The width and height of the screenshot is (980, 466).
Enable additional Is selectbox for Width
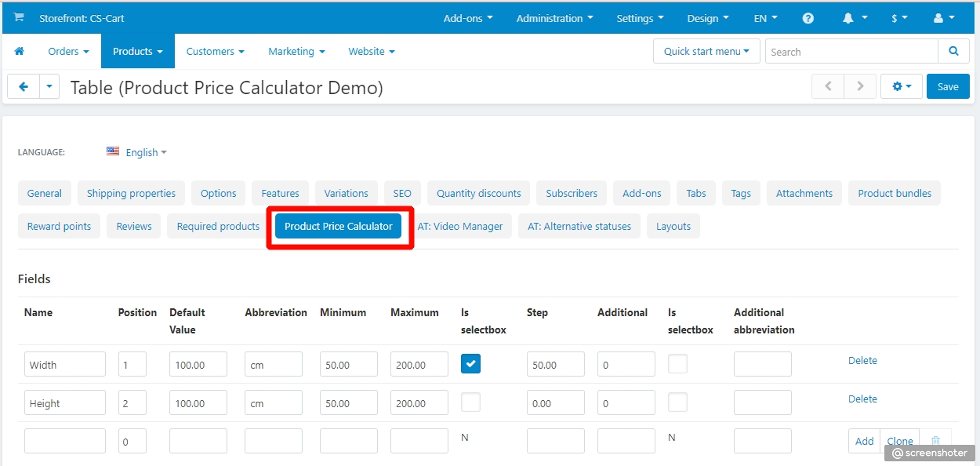click(677, 364)
